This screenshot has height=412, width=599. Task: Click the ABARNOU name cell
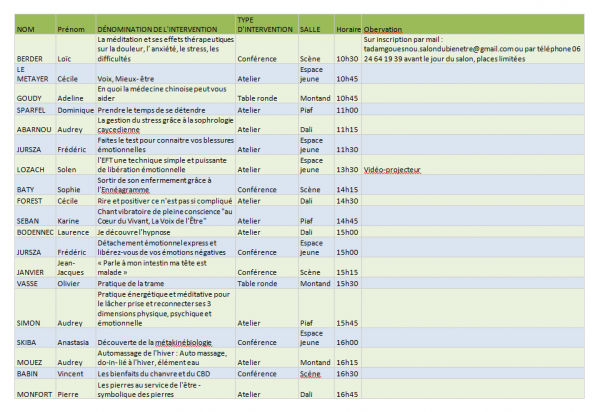[35, 125]
